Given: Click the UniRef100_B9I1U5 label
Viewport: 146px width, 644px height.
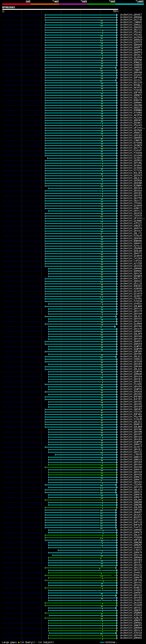Looking at the screenshot, I should (x=131, y=82).
